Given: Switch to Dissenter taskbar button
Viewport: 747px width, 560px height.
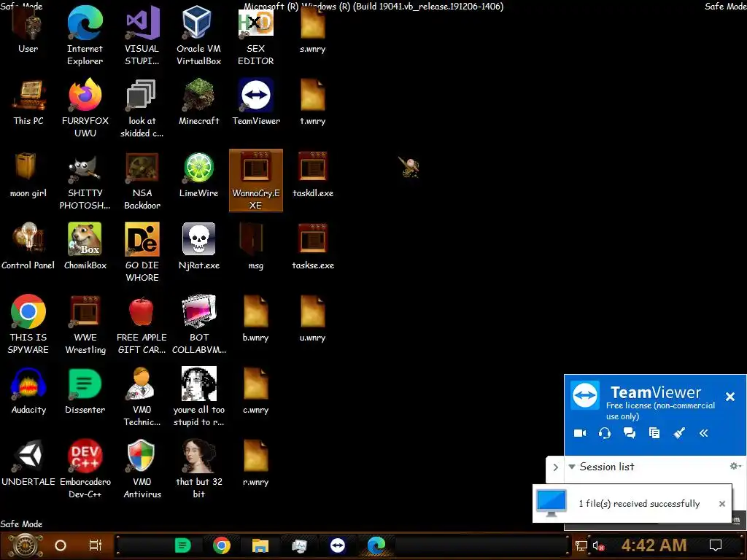Looking at the screenshot, I should [182, 545].
